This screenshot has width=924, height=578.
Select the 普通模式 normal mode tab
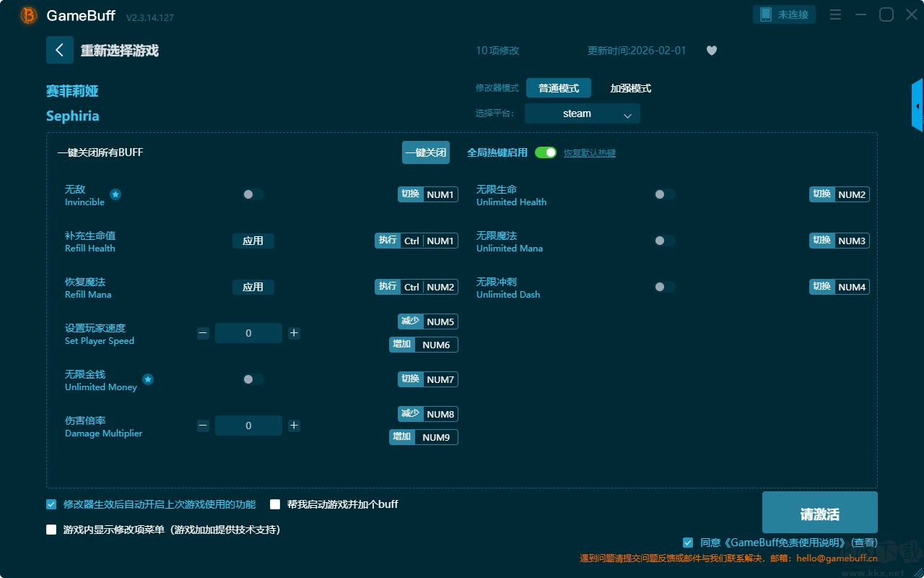[558, 88]
